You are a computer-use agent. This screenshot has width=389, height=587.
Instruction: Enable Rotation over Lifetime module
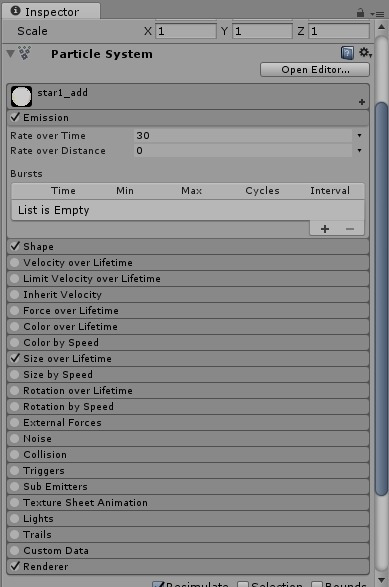pos(15,390)
